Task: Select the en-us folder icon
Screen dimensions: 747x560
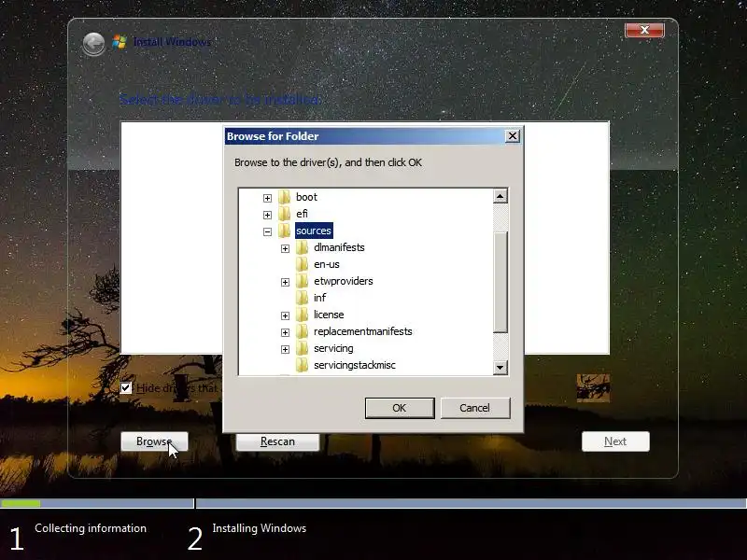Action: click(x=302, y=264)
